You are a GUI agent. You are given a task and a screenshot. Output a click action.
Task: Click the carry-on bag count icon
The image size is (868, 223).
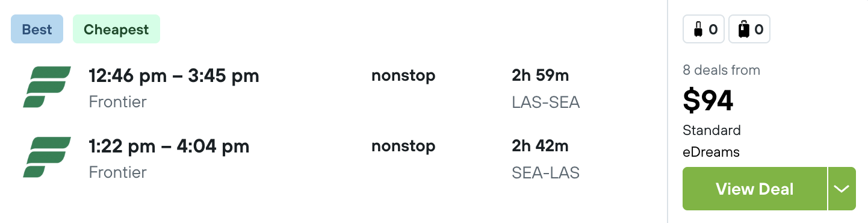point(704,29)
